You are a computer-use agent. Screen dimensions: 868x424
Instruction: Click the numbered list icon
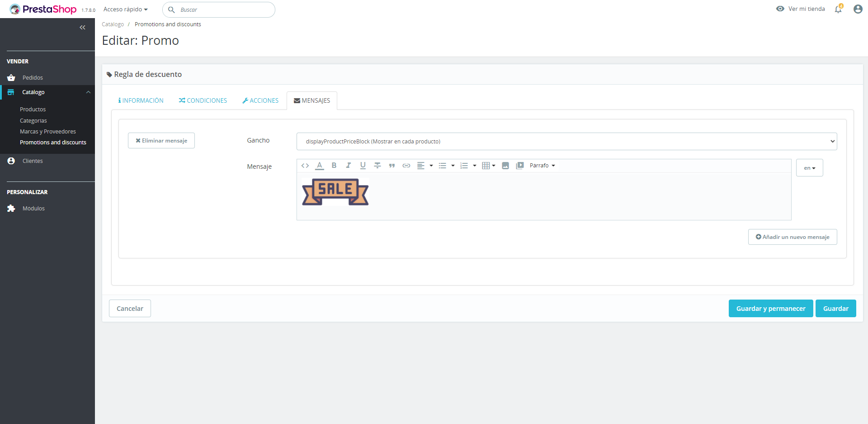point(464,166)
